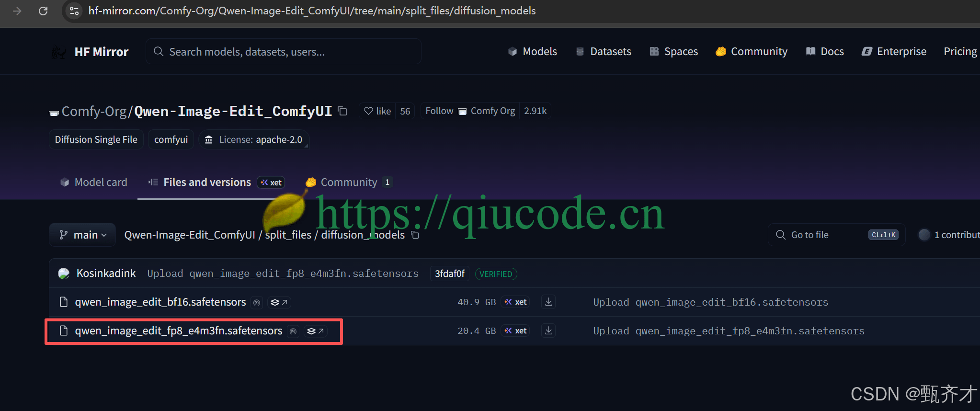Screen dimensions: 980x411
Task: Open qwen_image_edit_bf16.safetensors file
Action: coord(160,302)
